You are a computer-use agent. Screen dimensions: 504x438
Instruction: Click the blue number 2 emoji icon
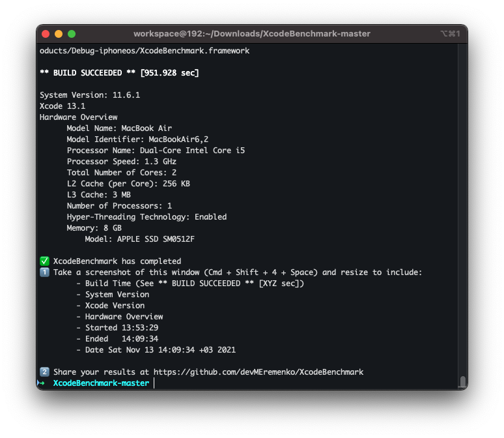coord(44,372)
